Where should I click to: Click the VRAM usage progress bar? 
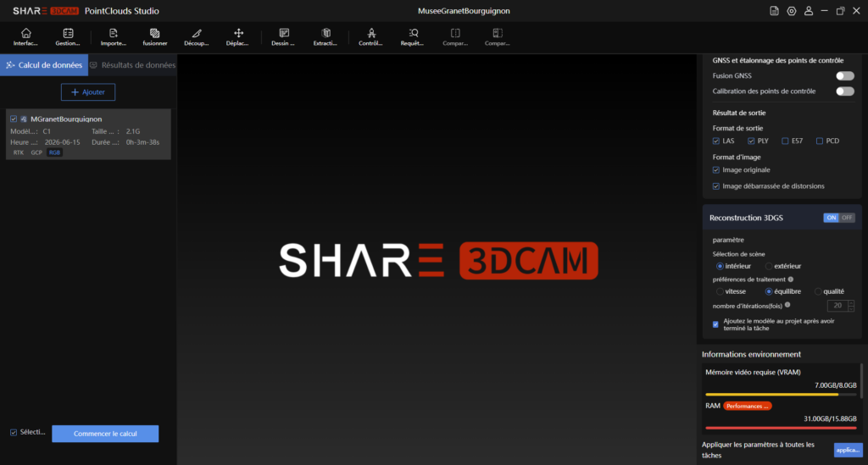click(x=781, y=395)
